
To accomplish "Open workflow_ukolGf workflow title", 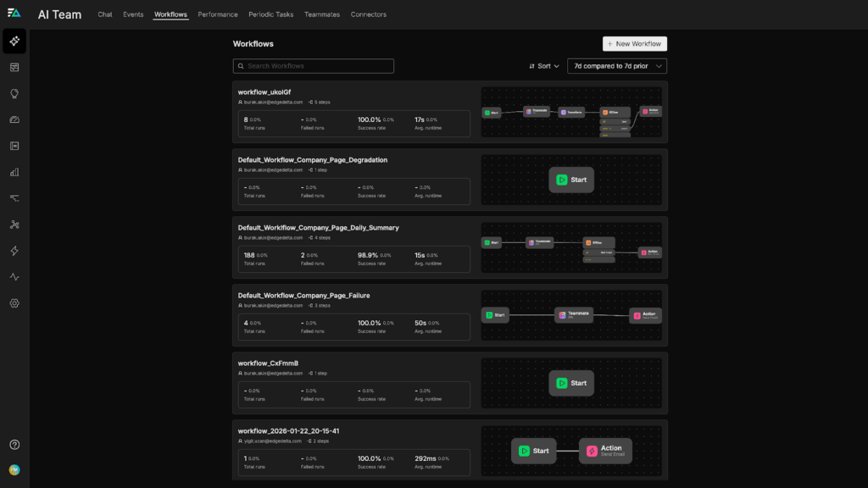I will coord(264,92).
